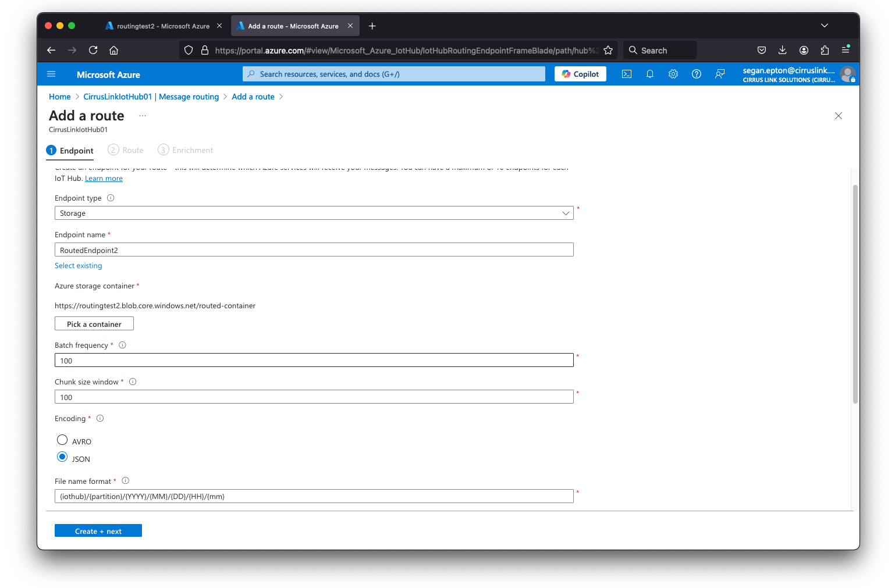This screenshot has height=588, width=895.
Task: Open Azure help and support icon
Action: tap(697, 74)
